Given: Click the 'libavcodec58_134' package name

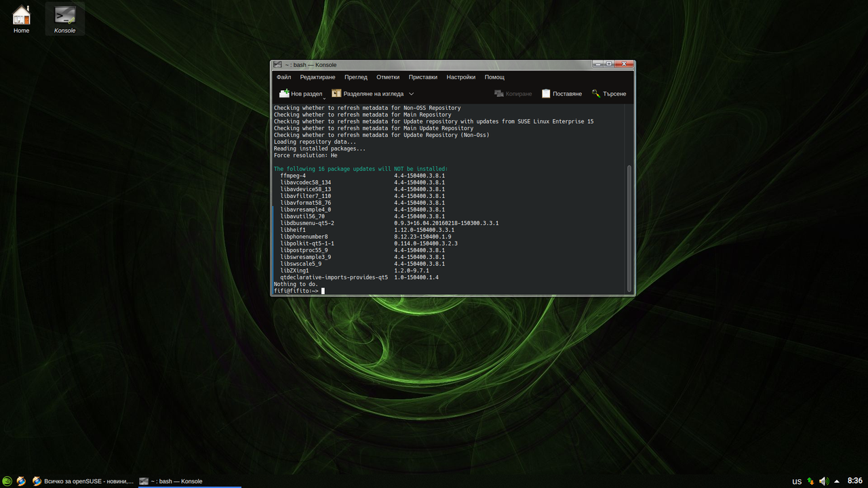Looking at the screenshot, I should pos(306,182).
